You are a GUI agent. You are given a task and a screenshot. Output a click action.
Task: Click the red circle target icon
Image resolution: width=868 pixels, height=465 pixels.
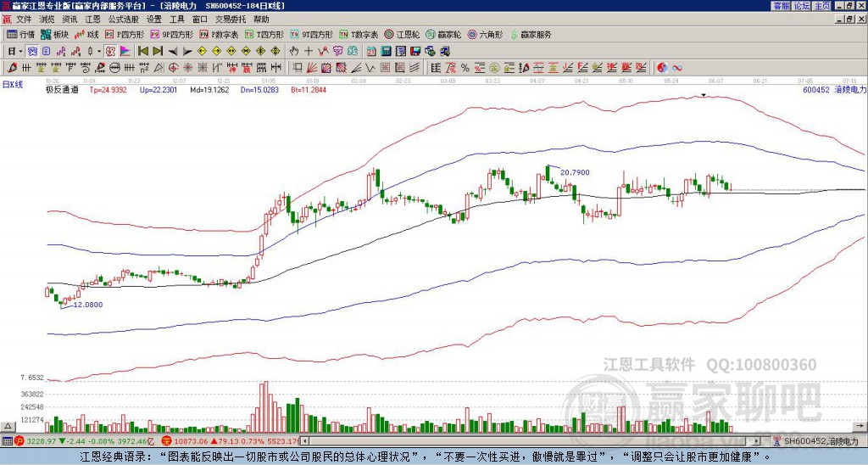[173, 68]
